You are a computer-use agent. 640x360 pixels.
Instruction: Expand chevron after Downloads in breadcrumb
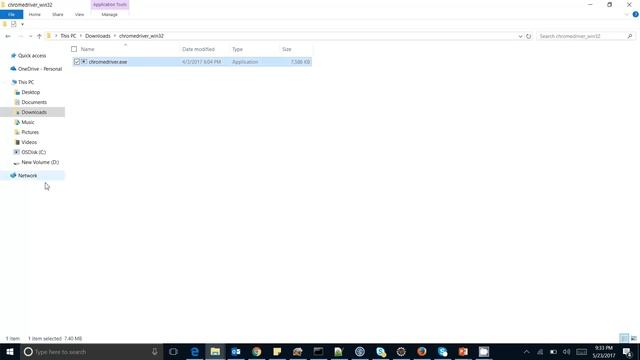(x=115, y=36)
